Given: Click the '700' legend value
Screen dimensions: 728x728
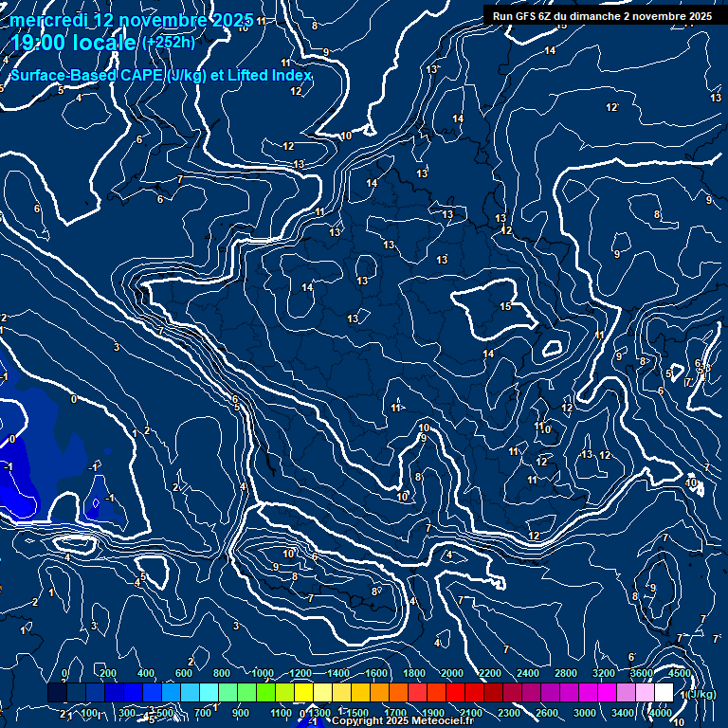Looking at the screenshot, I should pos(203,713).
